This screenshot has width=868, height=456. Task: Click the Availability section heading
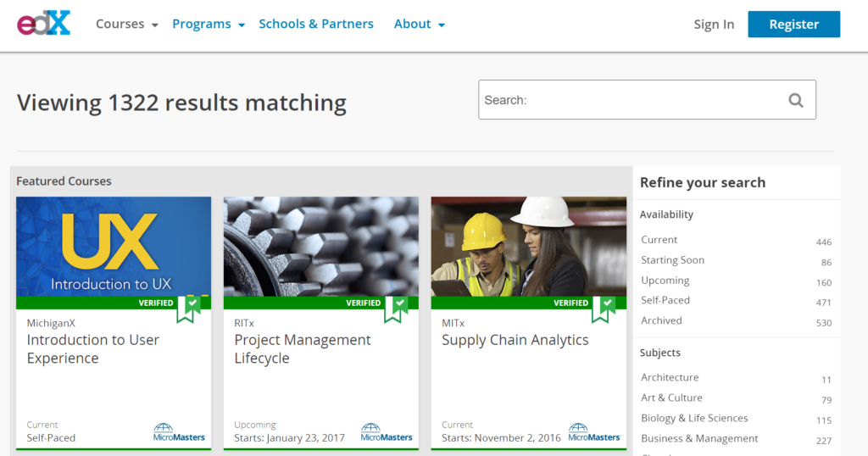pos(666,214)
